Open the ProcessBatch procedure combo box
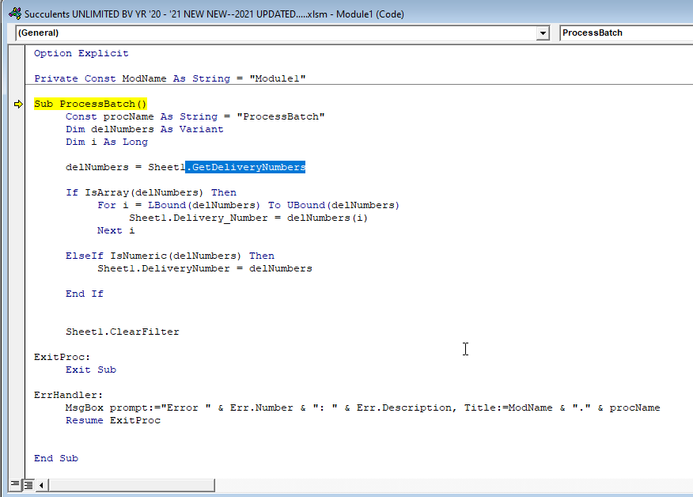693x497 pixels. [x=626, y=33]
